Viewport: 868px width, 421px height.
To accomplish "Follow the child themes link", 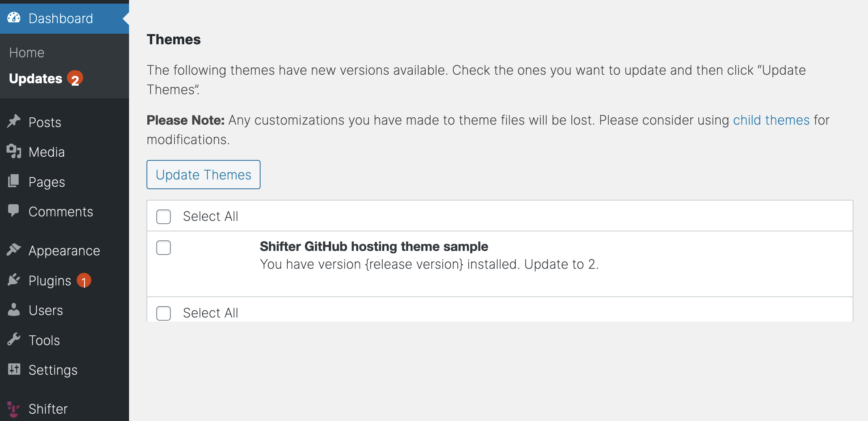I will [x=771, y=120].
